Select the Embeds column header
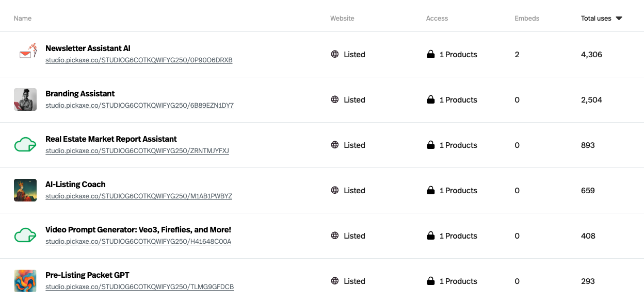Screen dimensions: 644x303 (527, 18)
